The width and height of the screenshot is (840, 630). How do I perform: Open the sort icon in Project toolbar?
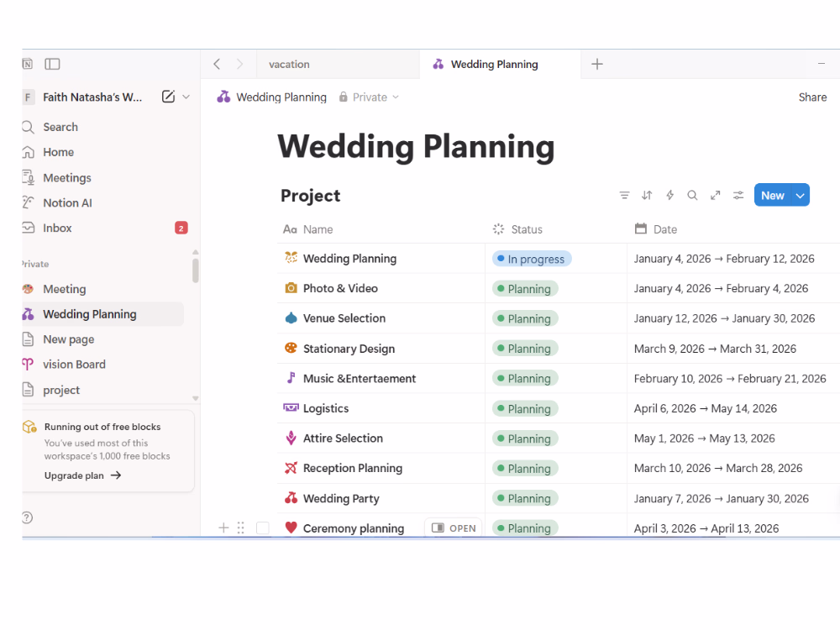(647, 196)
